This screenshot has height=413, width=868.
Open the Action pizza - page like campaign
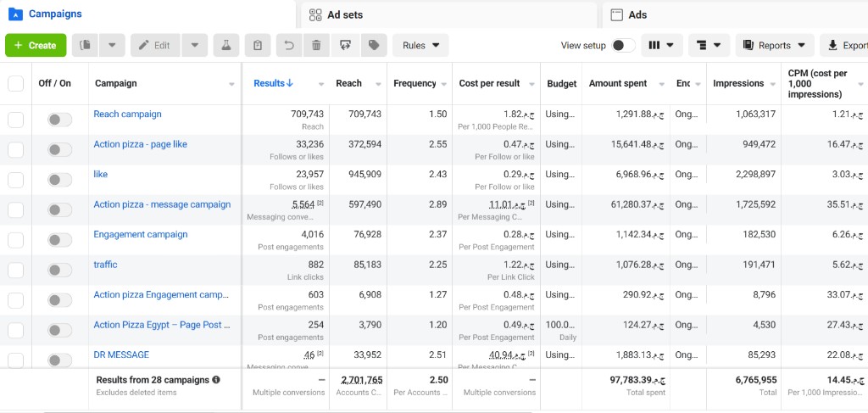point(140,144)
